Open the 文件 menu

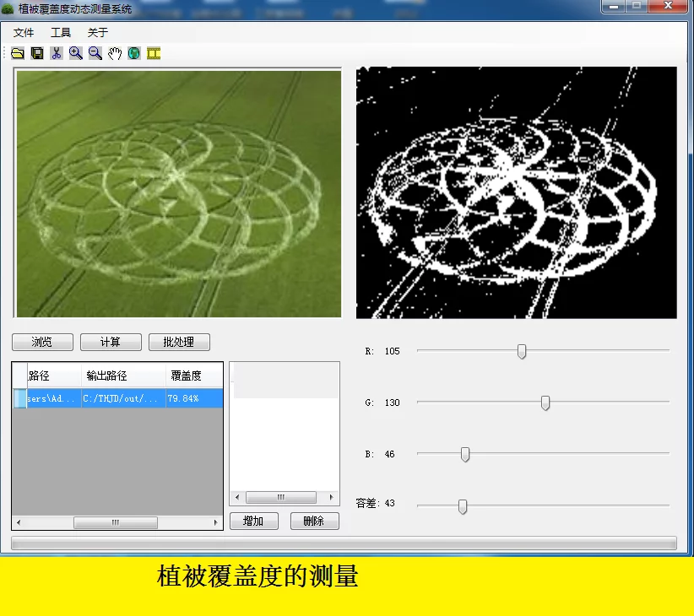[x=24, y=32]
